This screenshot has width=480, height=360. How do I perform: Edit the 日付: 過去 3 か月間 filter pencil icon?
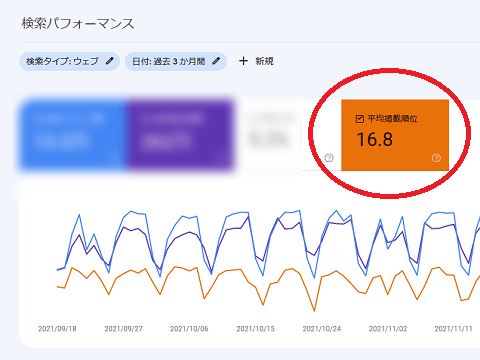click(216, 61)
